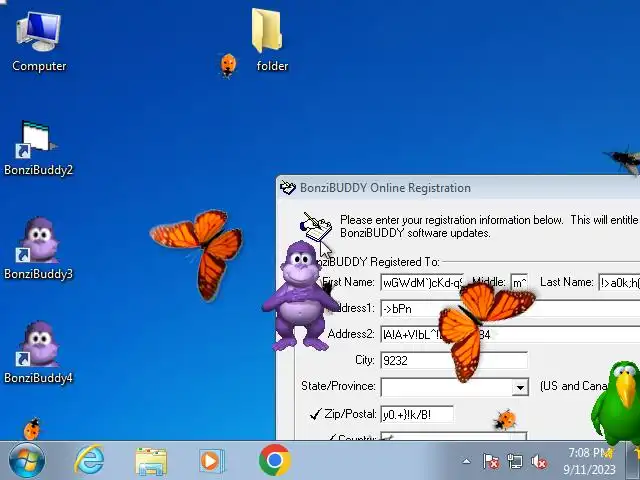Select the BonziBuddy4 desktop shortcut
Screen dimensions: 640x480
click(x=38, y=353)
